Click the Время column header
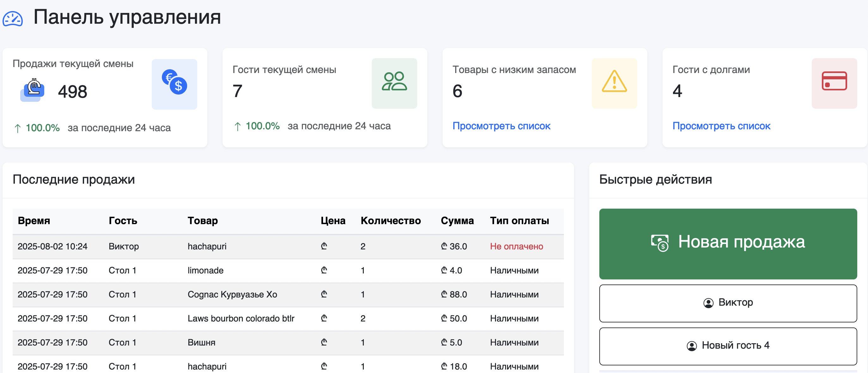The width and height of the screenshot is (868, 373). tap(34, 221)
